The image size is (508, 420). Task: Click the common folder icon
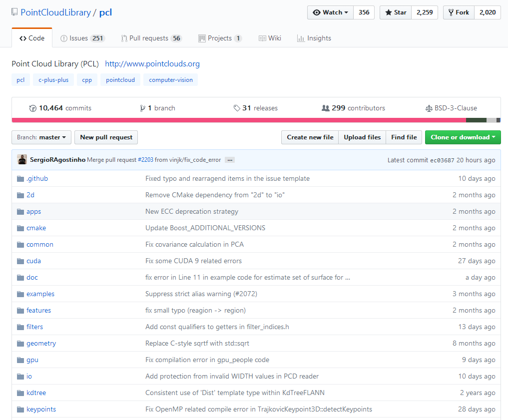click(20, 245)
